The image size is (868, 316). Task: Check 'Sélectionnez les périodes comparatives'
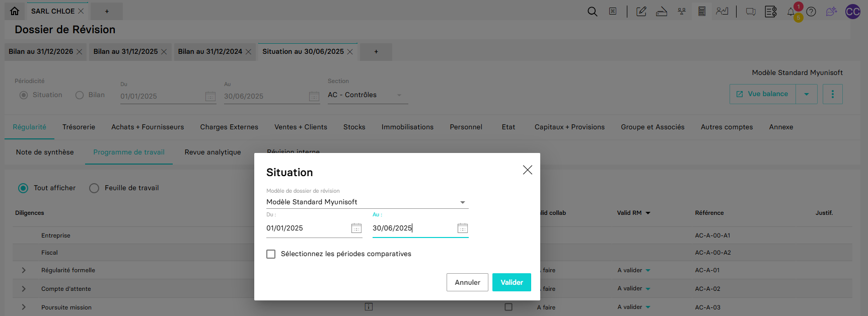pos(271,254)
